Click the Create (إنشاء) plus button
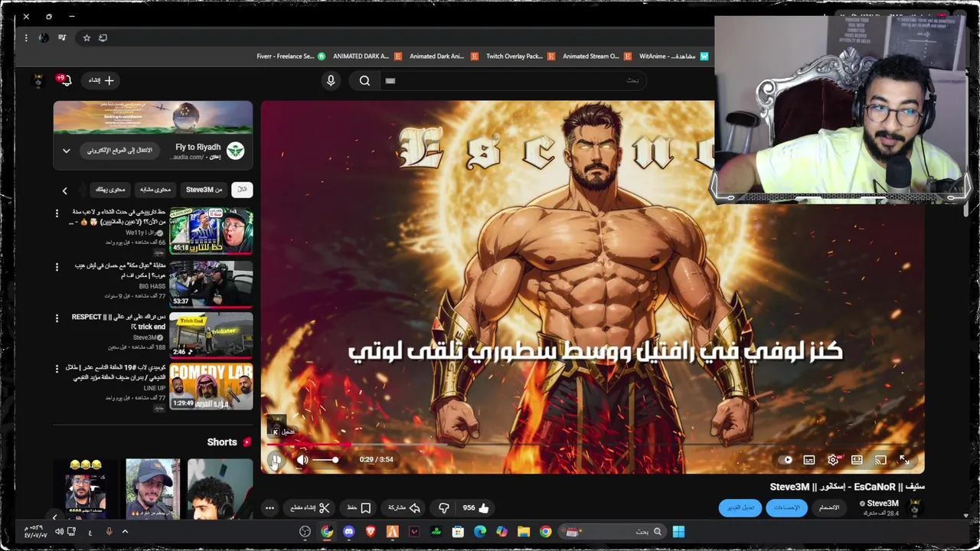This screenshot has width=980, height=551. pyautogui.click(x=101, y=80)
